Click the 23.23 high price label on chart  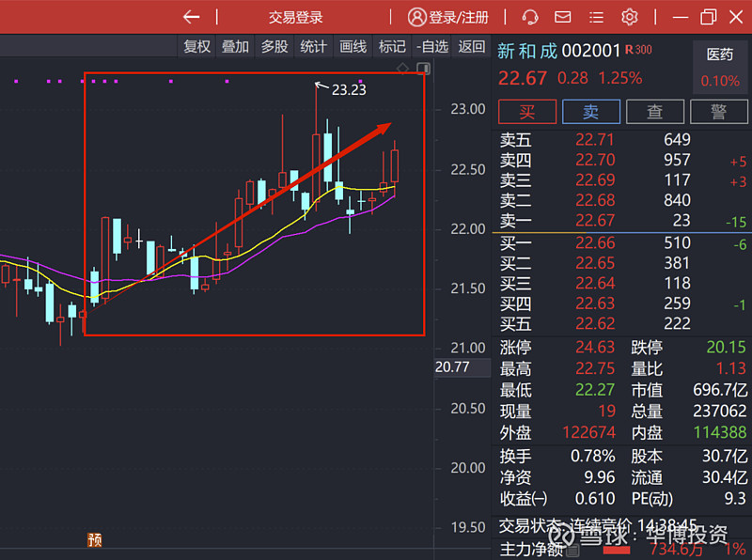(349, 90)
